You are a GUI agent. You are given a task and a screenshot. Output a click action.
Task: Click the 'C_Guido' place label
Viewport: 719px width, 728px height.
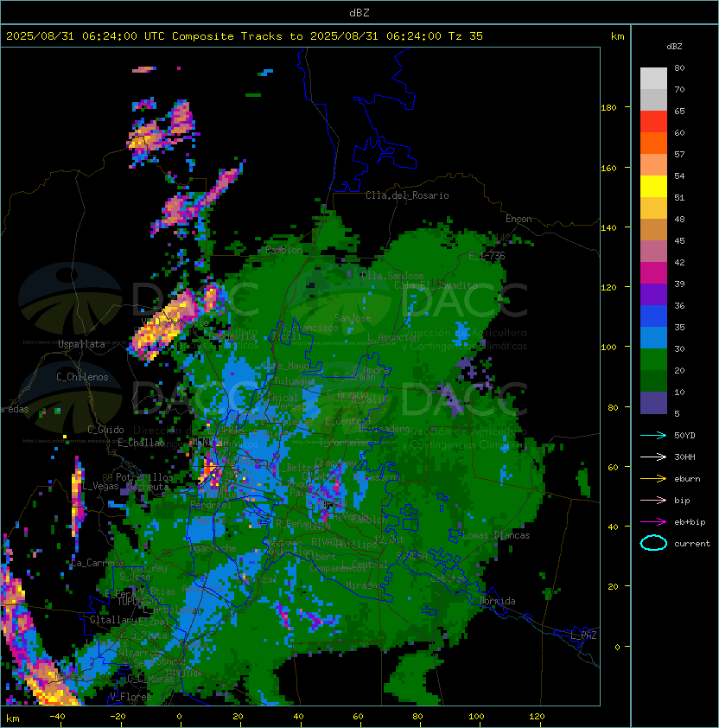click(x=105, y=430)
